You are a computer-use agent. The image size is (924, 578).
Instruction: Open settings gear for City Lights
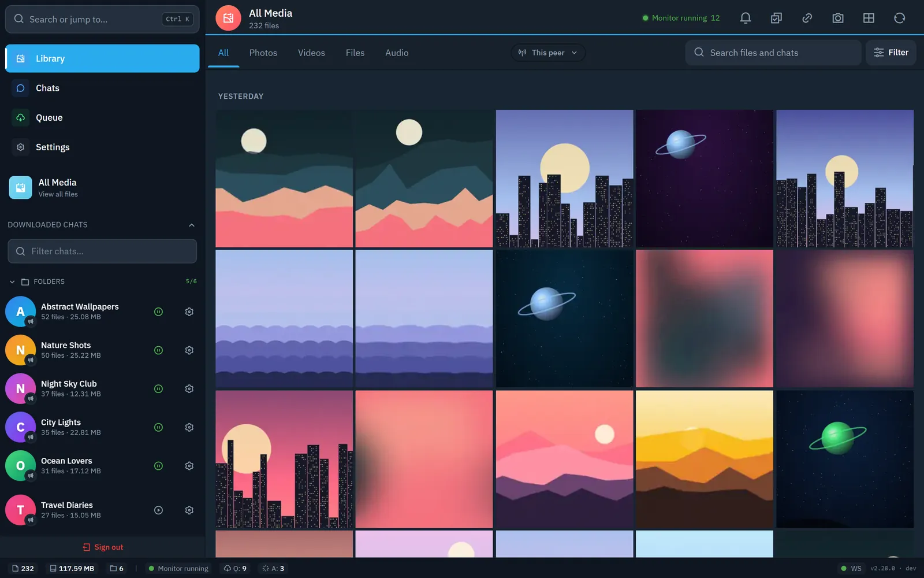189,427
